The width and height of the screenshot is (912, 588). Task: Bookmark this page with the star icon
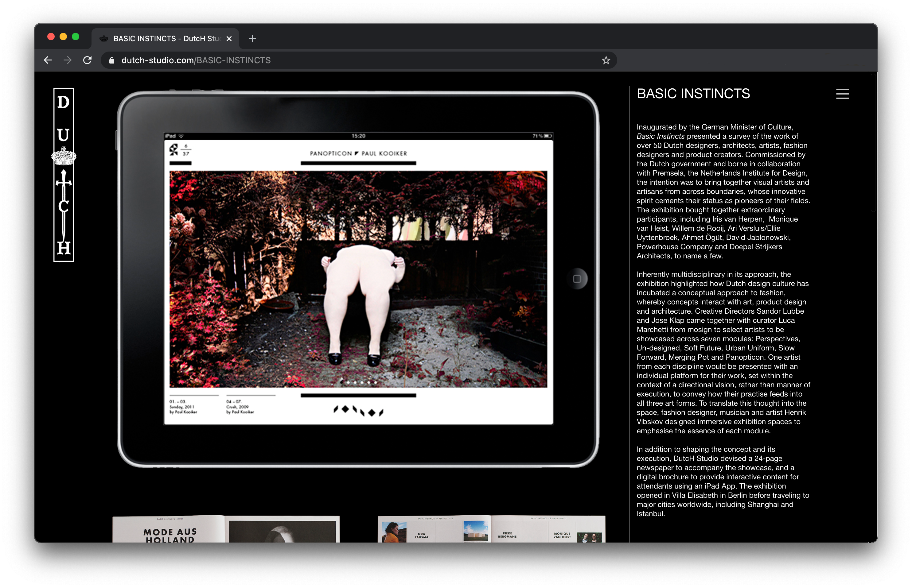606,60
